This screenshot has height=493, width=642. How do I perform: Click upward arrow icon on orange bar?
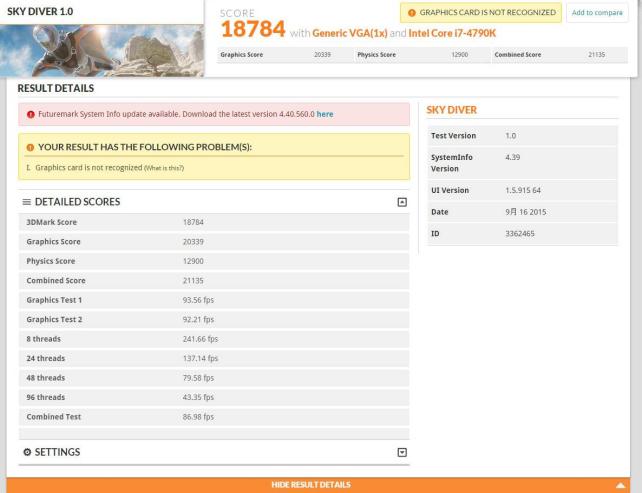621,485
